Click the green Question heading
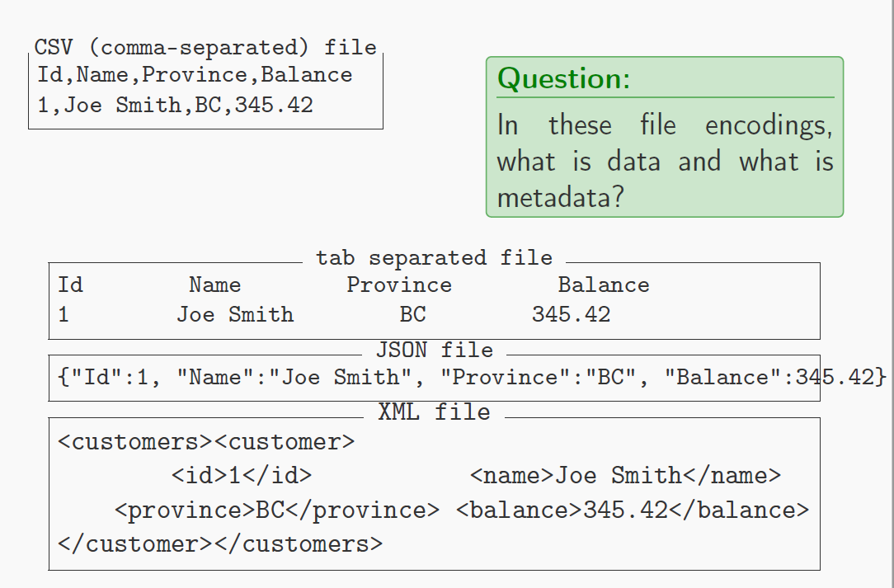Screen dimensions: 894x588 click(563, 78)
